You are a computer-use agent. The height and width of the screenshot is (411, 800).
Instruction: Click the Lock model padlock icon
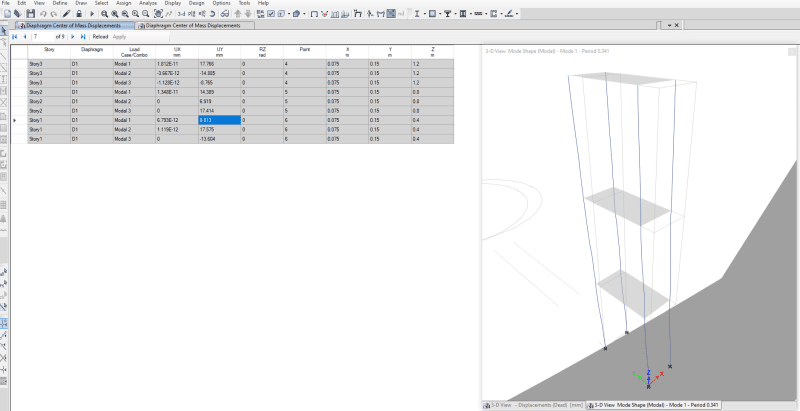click(x=79, y=14)
